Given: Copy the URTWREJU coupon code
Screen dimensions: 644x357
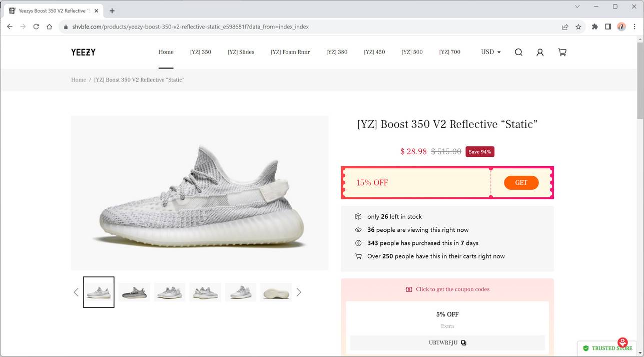Looking at the screenshot, I should pos(463,343).
